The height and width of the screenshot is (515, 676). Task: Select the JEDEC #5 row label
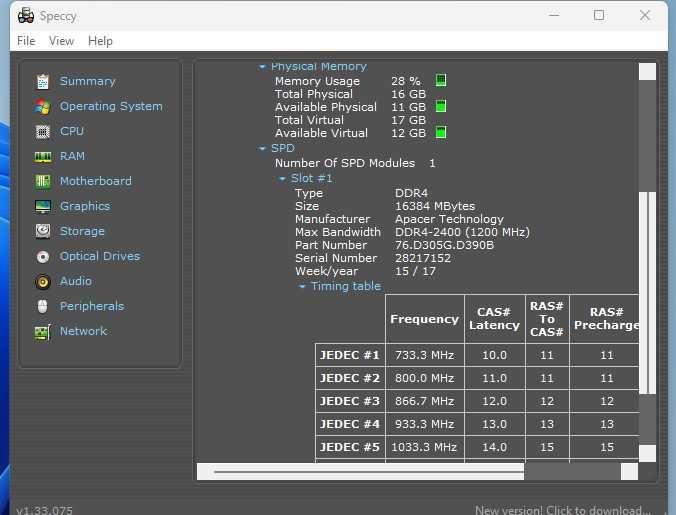tap(350, 447)
